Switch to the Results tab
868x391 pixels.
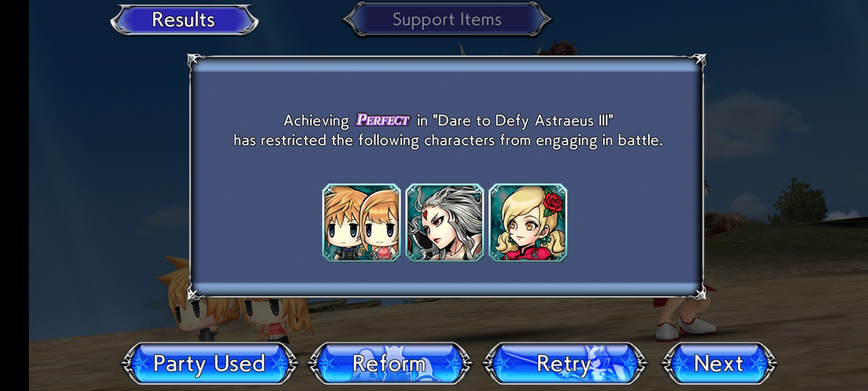click(x=184, y=20)
